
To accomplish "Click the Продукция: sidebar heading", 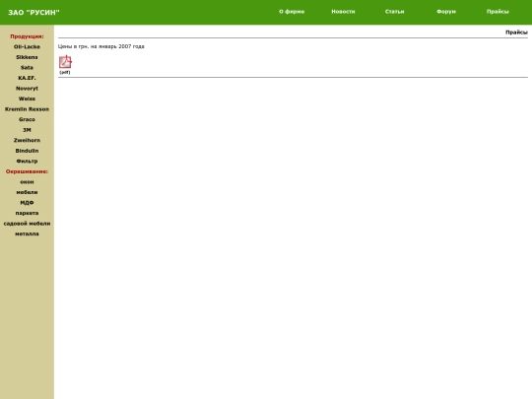I will 27,36.
